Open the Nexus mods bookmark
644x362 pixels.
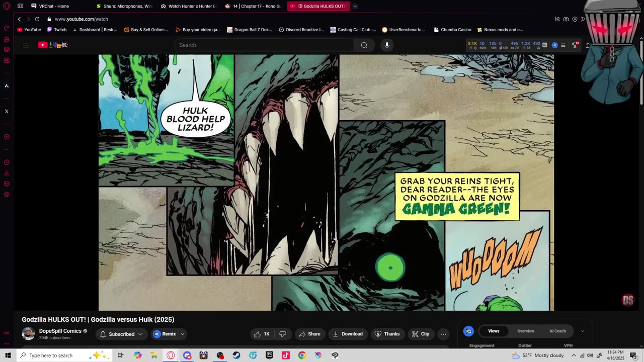click(500, 30)
